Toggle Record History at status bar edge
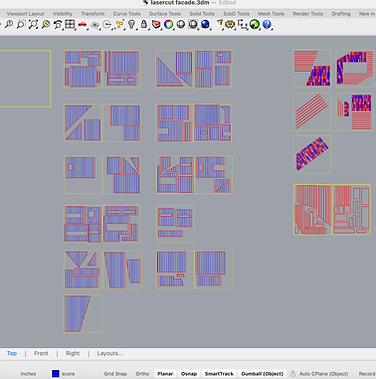The height and width of the screenshot is (379, 376). 367,374
